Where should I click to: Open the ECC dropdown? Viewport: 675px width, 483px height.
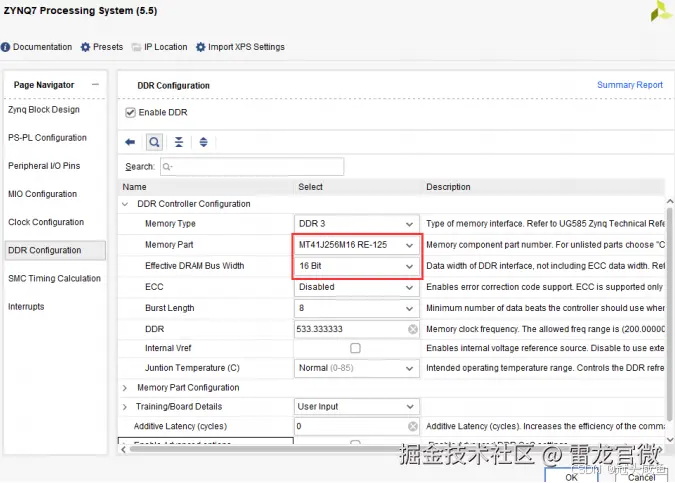coord(356,287)
